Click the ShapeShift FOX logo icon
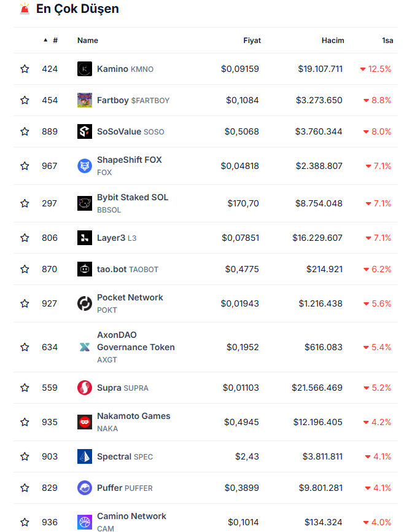 85,166
